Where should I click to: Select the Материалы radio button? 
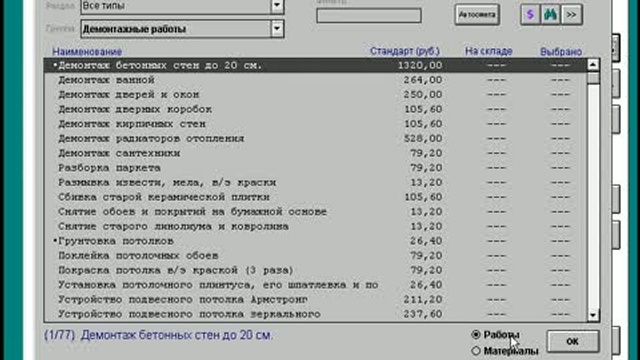coord(476,351)
